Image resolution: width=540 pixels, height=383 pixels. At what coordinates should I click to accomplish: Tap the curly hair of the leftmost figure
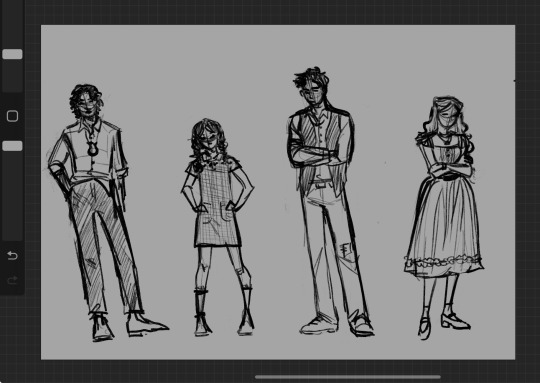[x=86, y=100]
